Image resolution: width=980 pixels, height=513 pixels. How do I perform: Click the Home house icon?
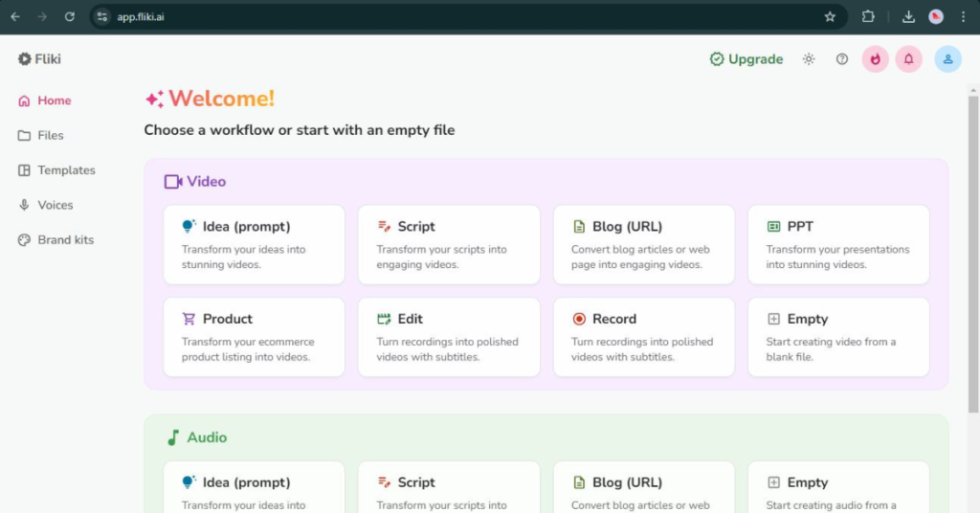pos(24,101)
